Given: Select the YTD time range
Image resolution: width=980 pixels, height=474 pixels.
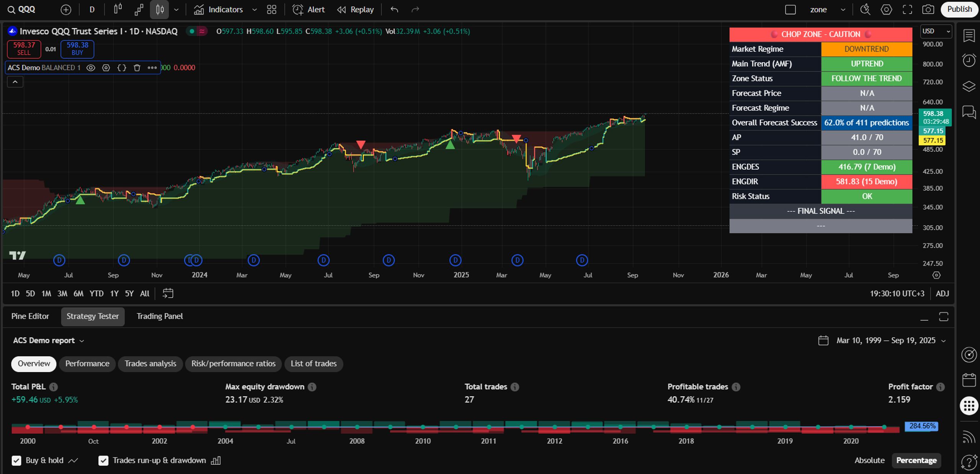Looking at the screenshot, I should (96, 294).
